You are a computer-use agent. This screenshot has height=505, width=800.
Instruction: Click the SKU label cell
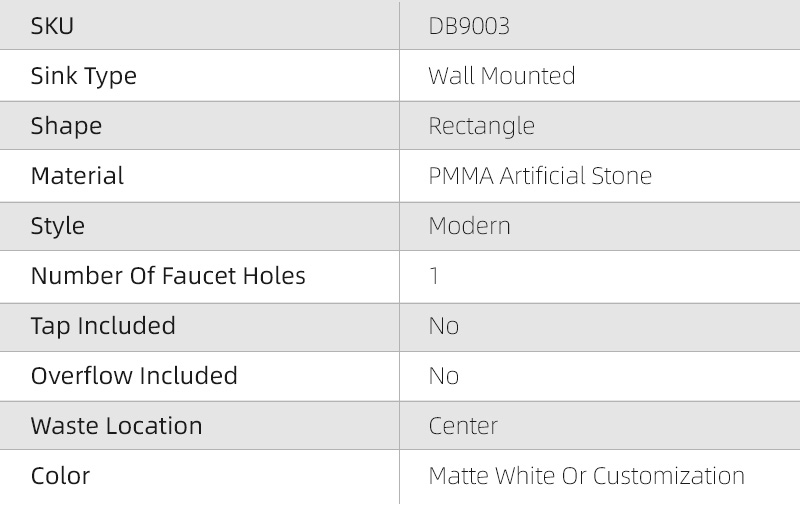(52, 26)
